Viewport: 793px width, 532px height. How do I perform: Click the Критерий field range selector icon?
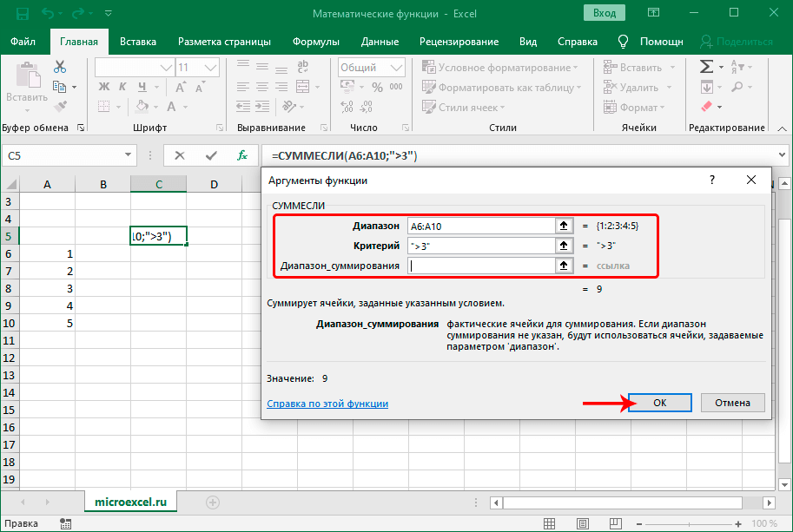tap(564, 246)
